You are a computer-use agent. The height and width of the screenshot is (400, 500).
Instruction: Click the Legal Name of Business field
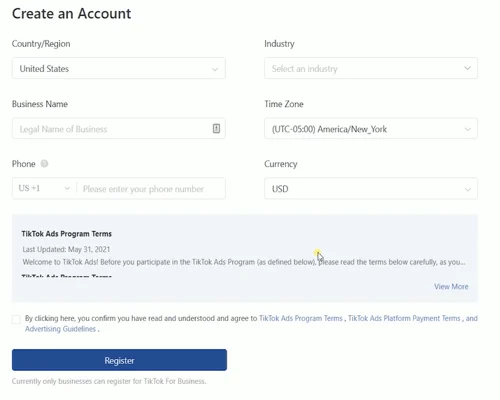click(x=119, y=128)
